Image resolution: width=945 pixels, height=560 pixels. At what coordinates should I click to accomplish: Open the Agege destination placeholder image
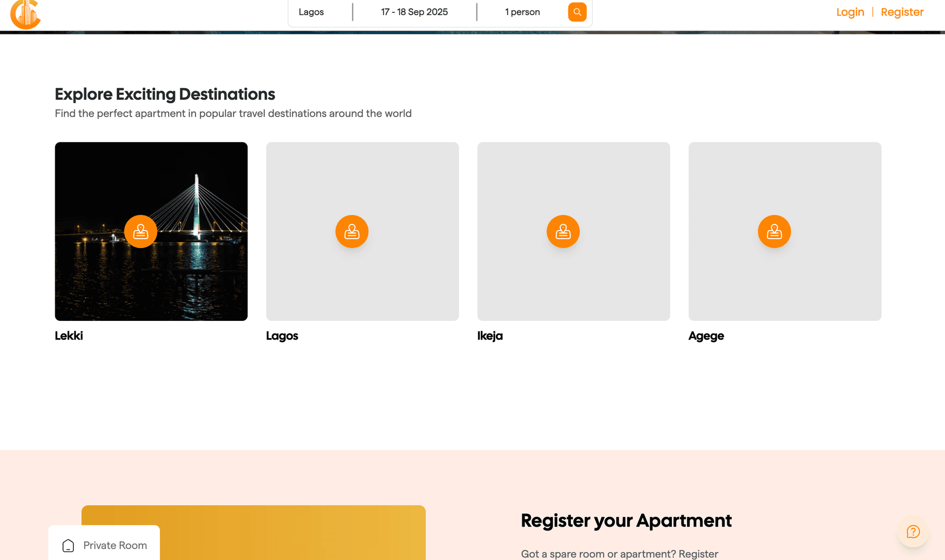785,285
